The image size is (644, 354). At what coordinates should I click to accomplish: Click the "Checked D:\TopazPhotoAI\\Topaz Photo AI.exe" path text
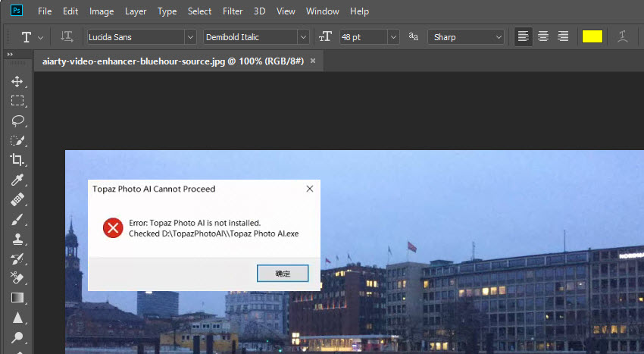point(214,233)
